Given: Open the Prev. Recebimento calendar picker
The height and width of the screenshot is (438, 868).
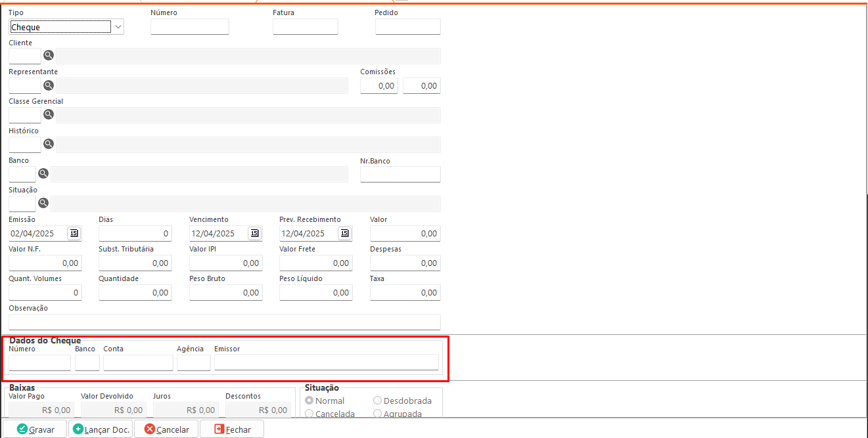Looking at the screenshot, I should click(344, 233).
